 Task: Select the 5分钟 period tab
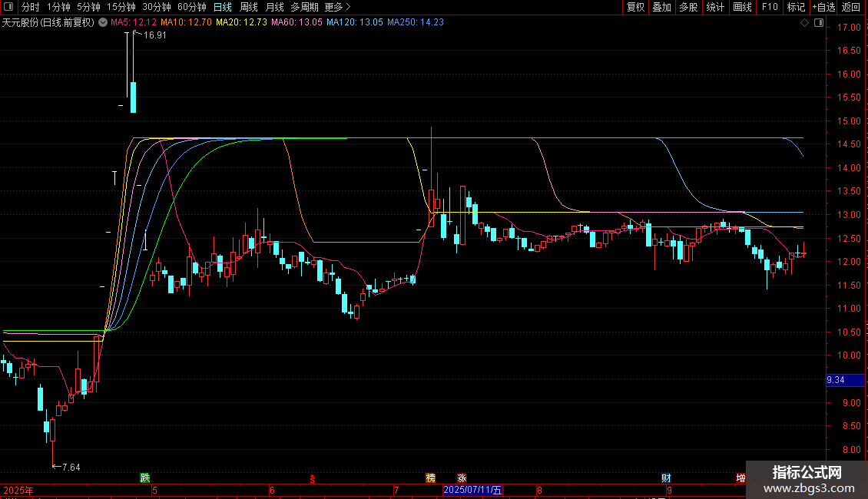tap(88, 7)
